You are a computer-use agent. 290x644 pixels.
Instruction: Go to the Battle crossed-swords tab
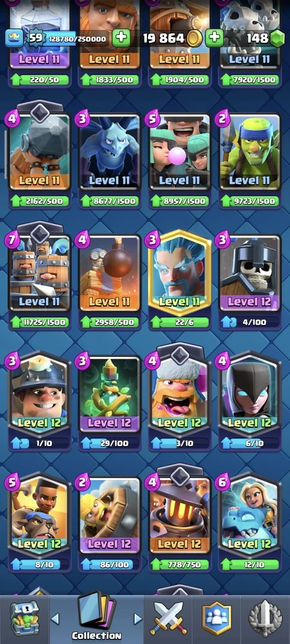[x=168, y=618]
